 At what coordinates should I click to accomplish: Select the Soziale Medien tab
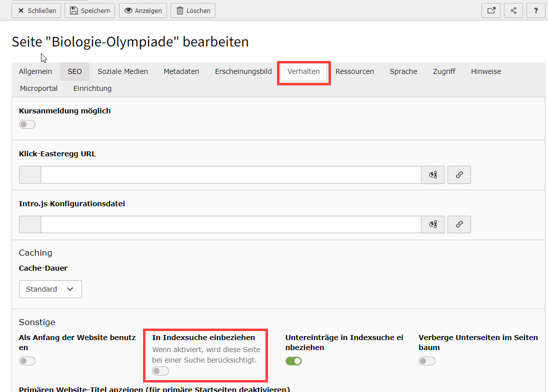point(122,71)
